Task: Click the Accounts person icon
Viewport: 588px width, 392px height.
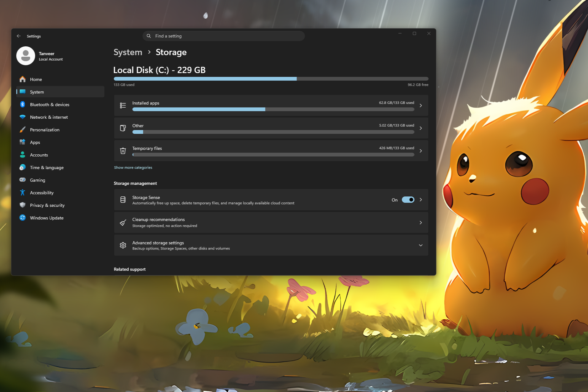Action: [22, 155]
